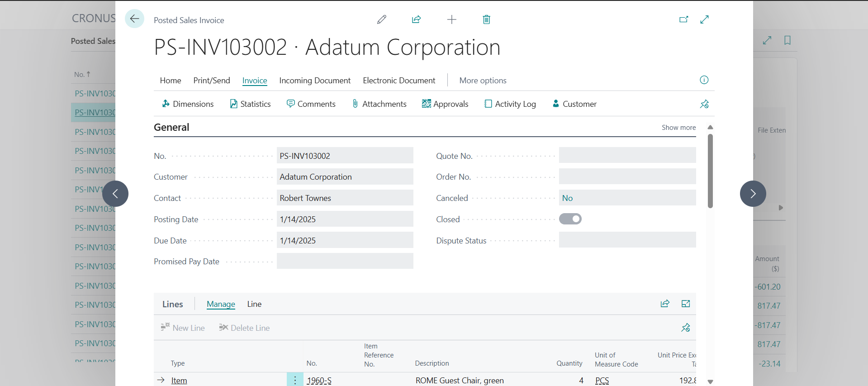The width and height of the screenshot is (868, 386).
Task: Open the Activity Log
Action: (510, 104)
